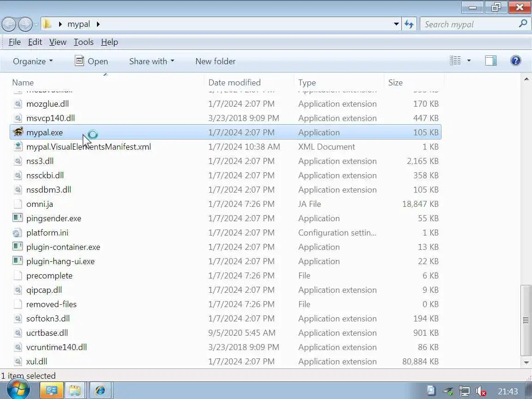This screenshot has width=532, height=399.
Task: Open the Help menu
Action: (109, 42)
